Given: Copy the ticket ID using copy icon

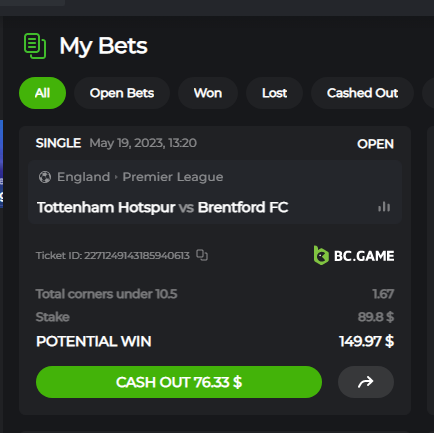Looking at the screenshot, I should click(202, 255).
